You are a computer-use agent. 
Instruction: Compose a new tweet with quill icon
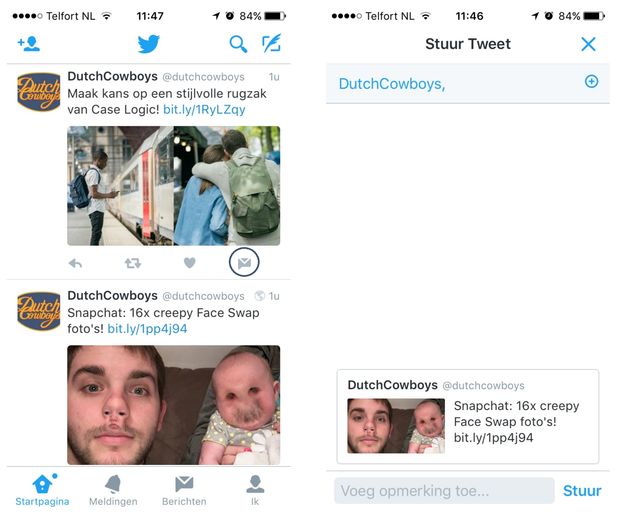(x=272, y=43)
